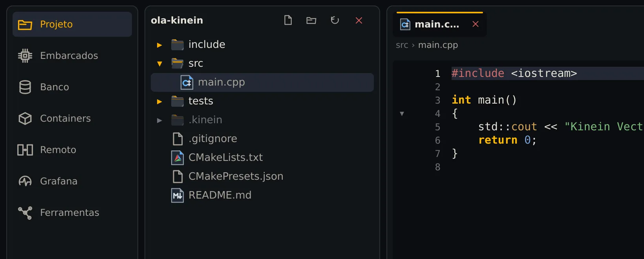The width and height of the screenshot is (644, 259).
Task: Click the Embarcados chip icon
Action: coord(25,56)
